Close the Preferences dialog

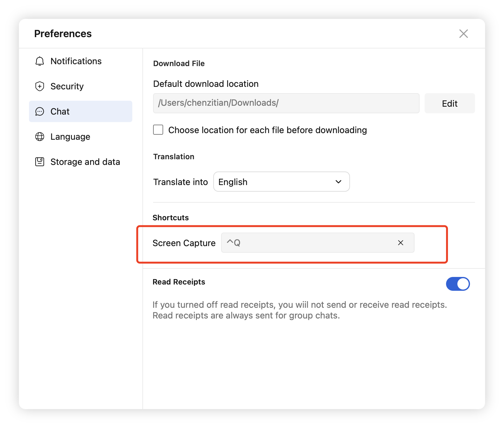coord(463,34)
